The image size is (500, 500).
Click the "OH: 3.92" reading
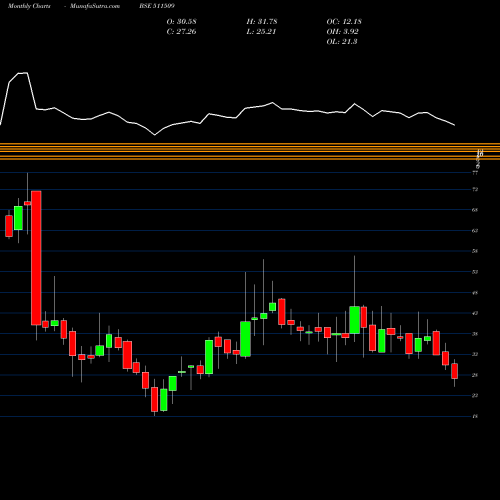click(x=342, y=32)
